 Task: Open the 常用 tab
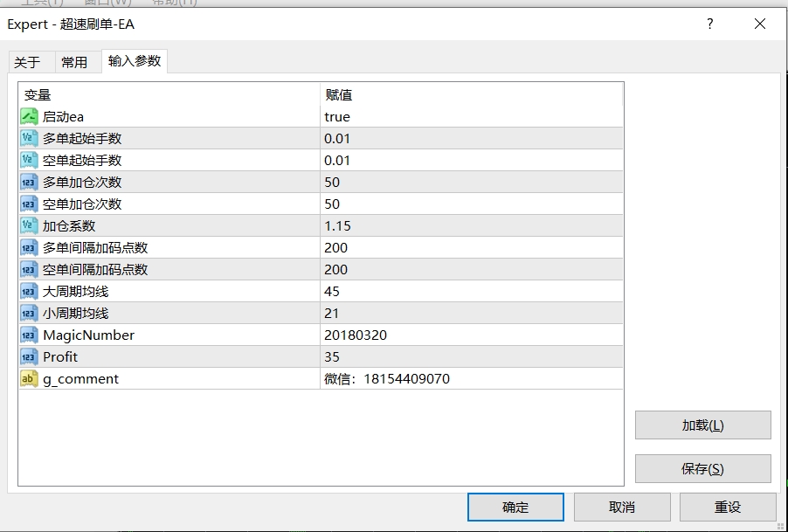74,62
